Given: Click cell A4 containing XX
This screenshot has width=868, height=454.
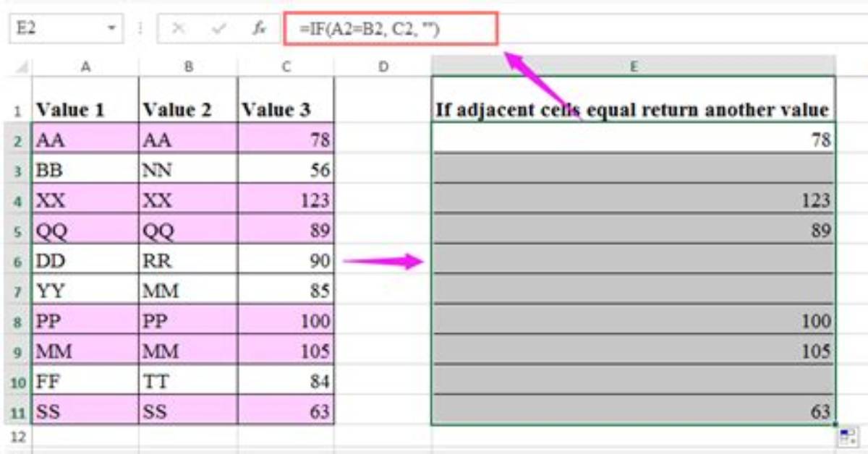Looking at the screenshot, I should [x=85, y=199].
